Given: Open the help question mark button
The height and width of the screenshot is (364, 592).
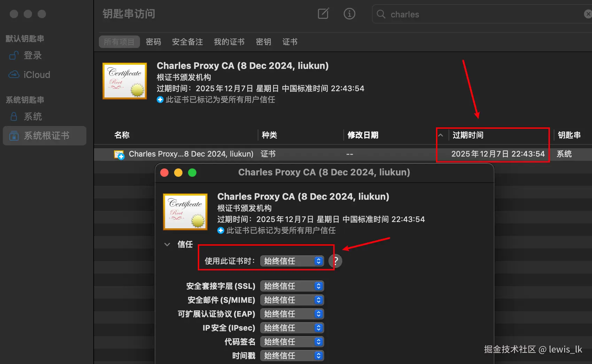Looking at the screenshot, I should click(335, 261).
